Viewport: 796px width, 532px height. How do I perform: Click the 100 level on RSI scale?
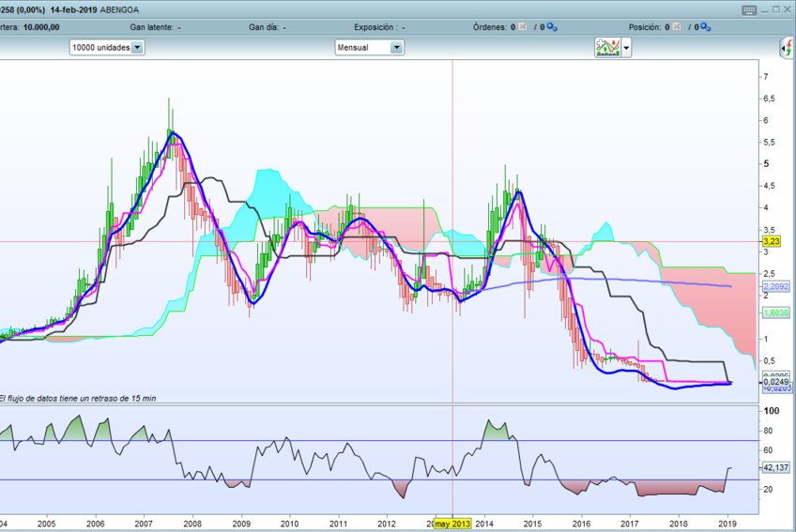(772, 411)
